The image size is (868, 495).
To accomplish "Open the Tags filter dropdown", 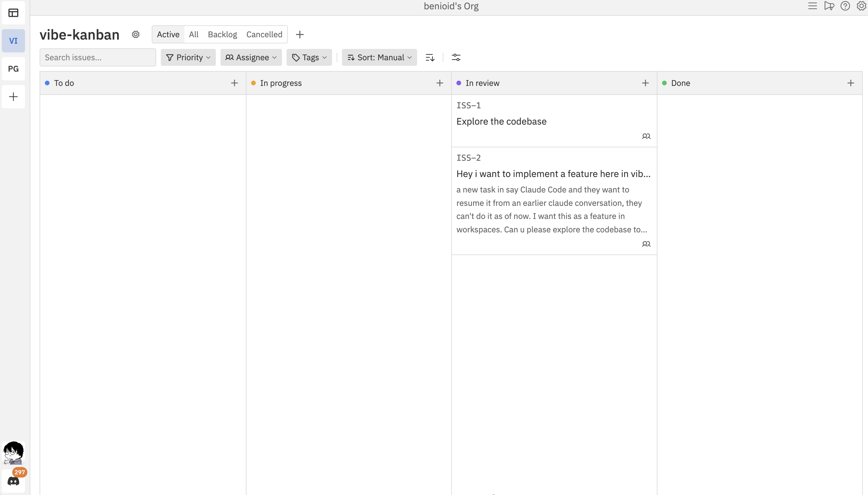I will click(308, 57).
